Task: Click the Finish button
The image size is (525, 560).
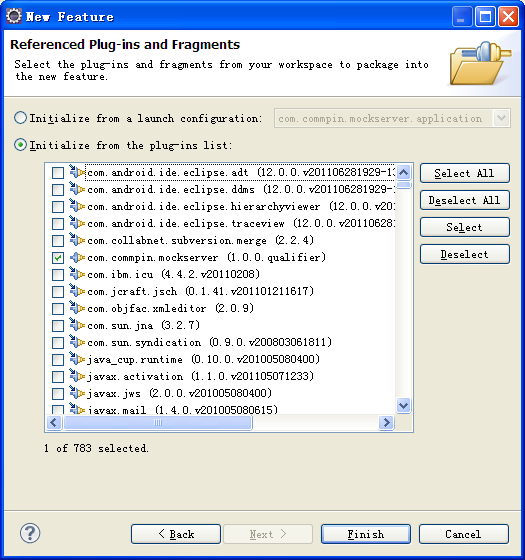Action: pos(366,534)
